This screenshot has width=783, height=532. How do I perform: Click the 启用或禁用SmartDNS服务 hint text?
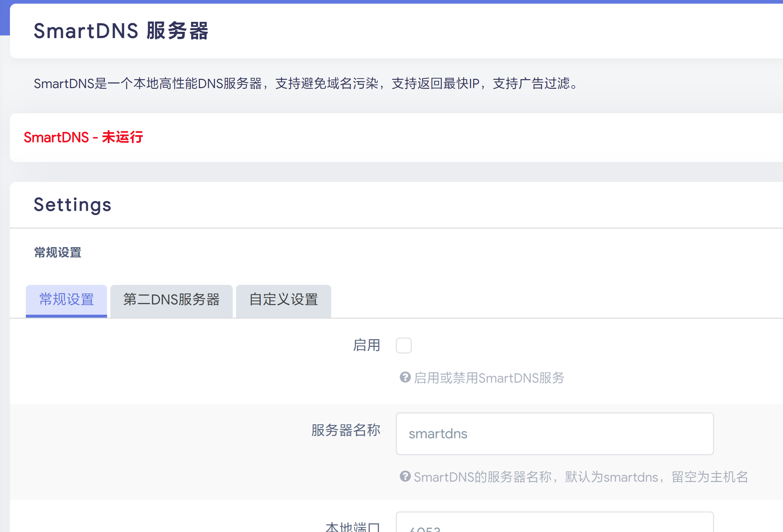click(489, 378)
